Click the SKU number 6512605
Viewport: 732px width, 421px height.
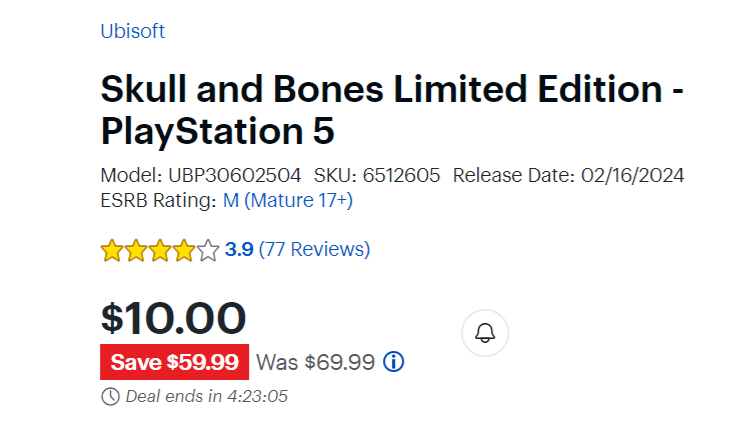point(404,176)
